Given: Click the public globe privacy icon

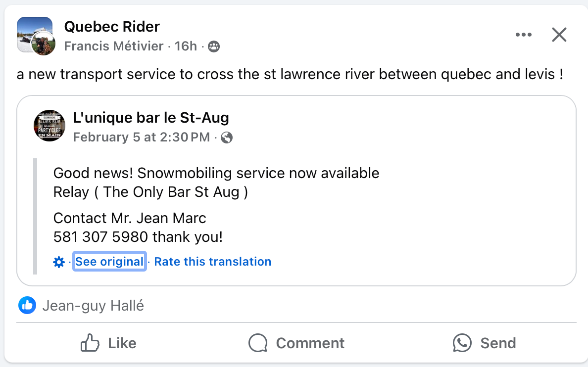Looking at the screenshot, I should pyautogui.click(x=227, y=138).
